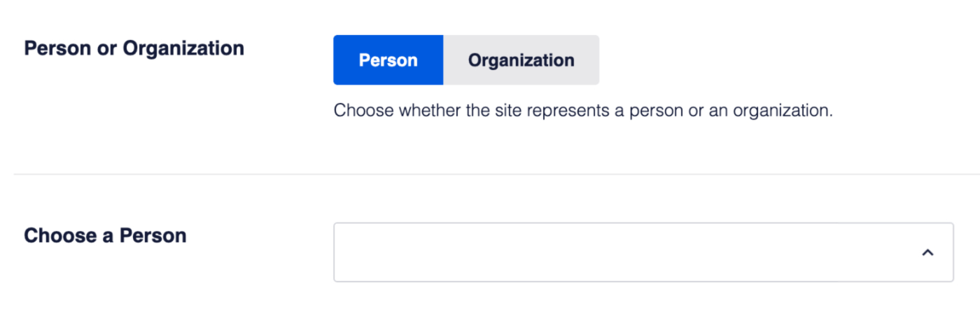Select the Person option
The width and height of the screenshot is (980, 311).
(388, 60)
